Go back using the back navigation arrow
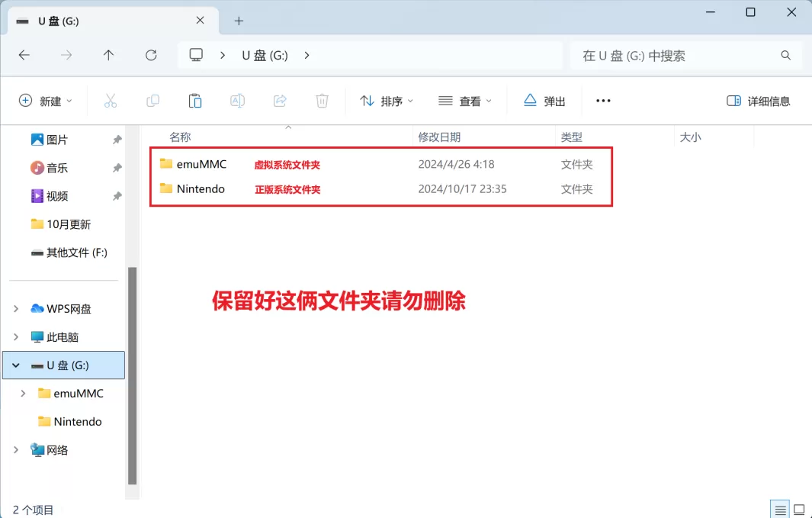Viewport: 812px width, 518px height. 24,55
